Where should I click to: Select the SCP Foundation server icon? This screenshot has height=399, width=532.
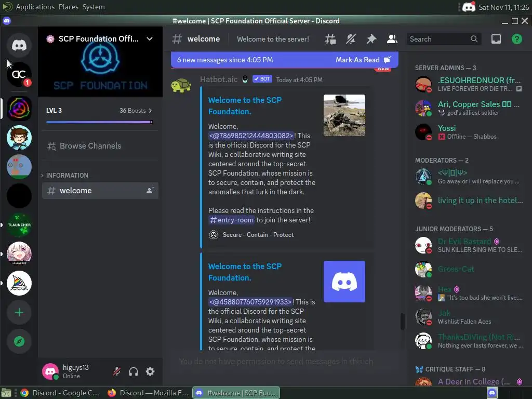[19, 109]
